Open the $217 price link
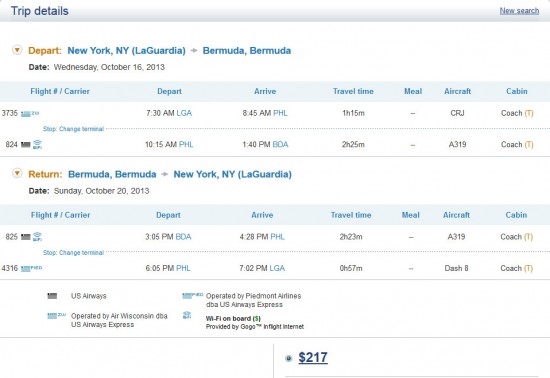 click(313, 357)
